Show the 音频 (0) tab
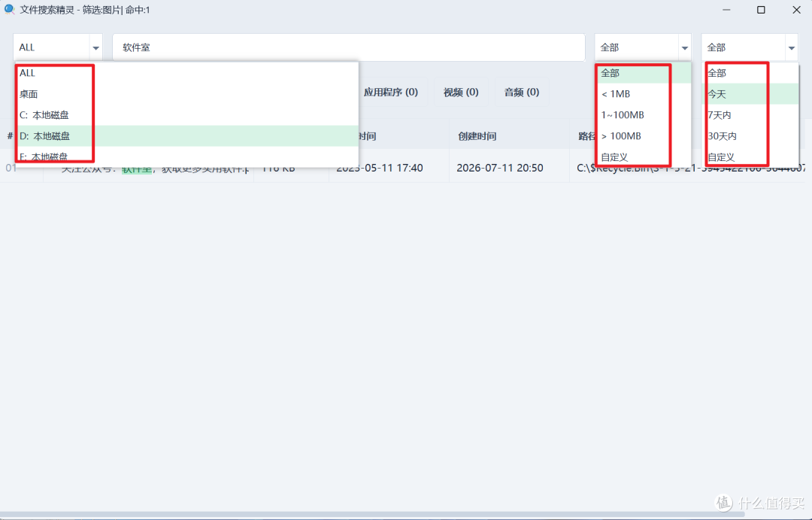 pyautogui.click(x=522, y=93)
